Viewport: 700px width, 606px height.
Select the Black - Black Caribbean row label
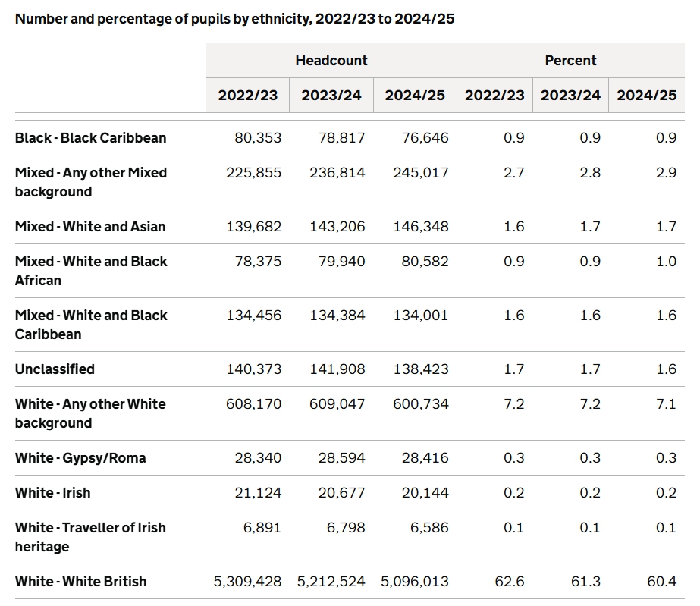point(90,138)
